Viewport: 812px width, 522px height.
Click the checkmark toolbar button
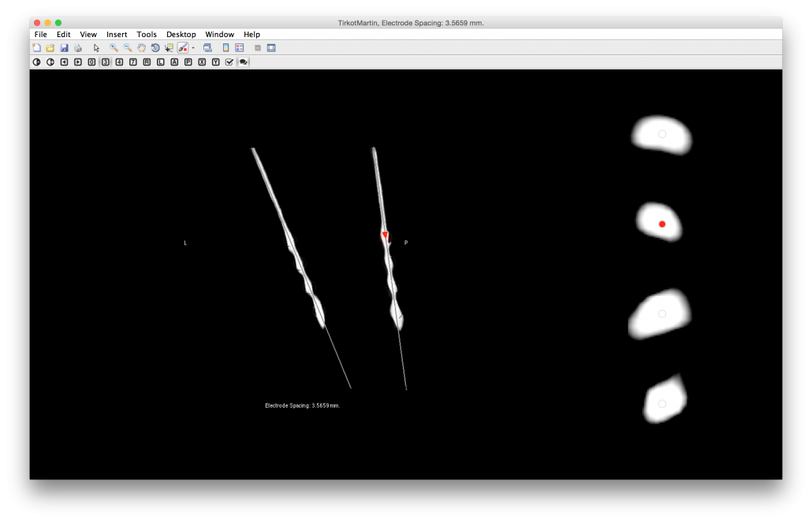[x=229, y=62]
